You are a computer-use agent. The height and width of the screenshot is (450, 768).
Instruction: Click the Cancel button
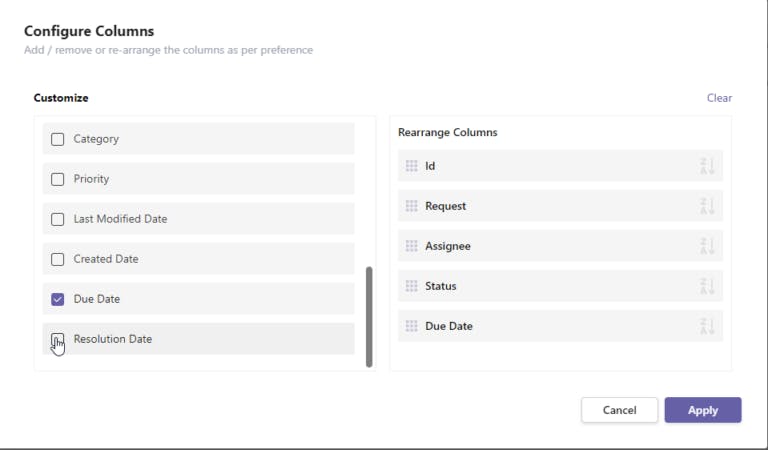tap(619, 410)
